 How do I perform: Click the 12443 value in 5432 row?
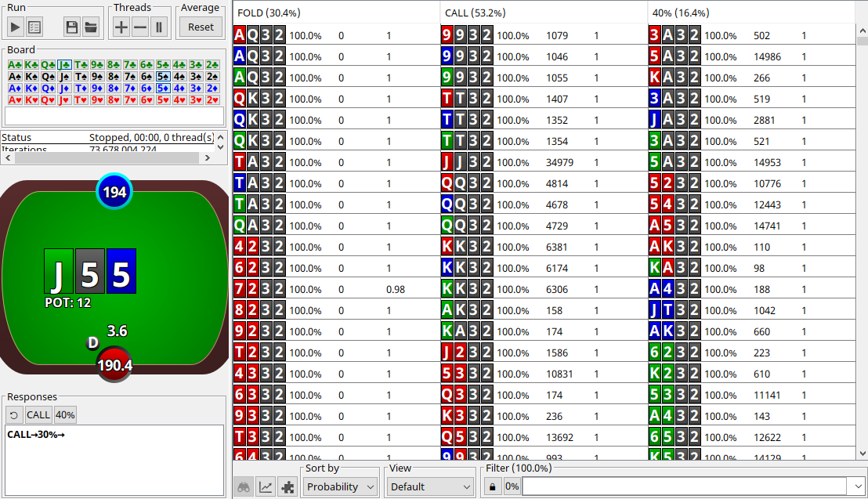[767, 204]
